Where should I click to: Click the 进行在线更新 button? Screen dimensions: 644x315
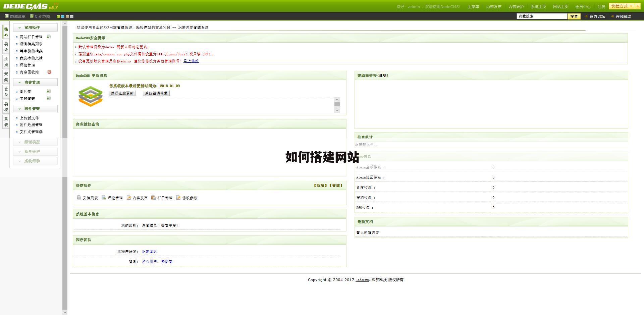[x=122, y=93]
